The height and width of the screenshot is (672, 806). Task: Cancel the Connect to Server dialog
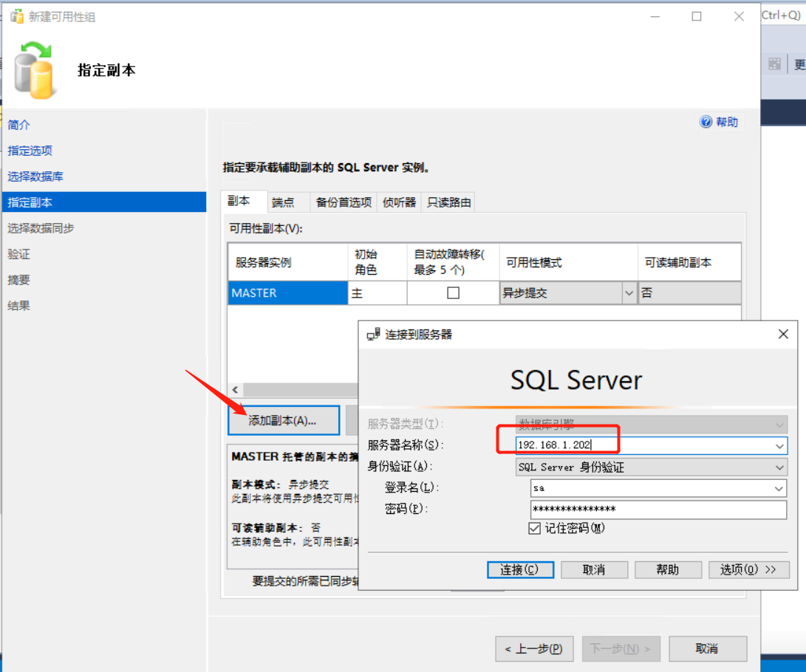[594, 569]
